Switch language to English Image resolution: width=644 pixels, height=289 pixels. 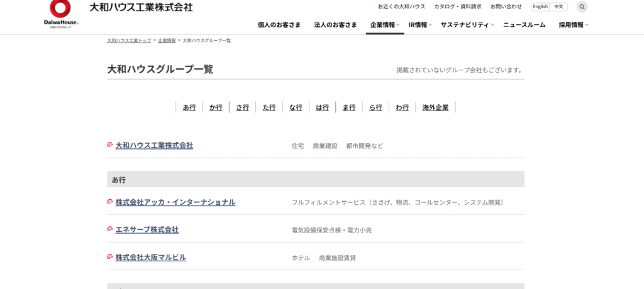click(x=540, y=7)
